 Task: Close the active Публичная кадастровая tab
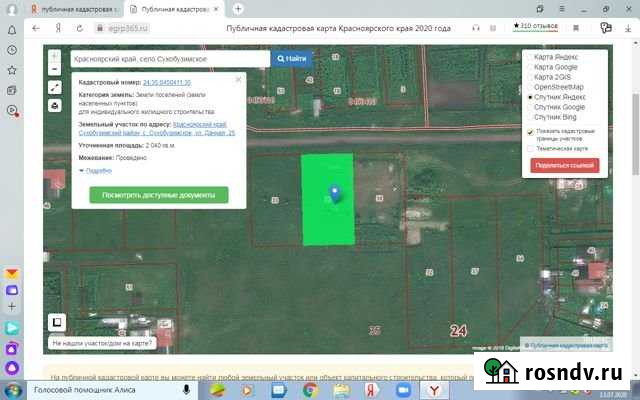pos(216,9)
